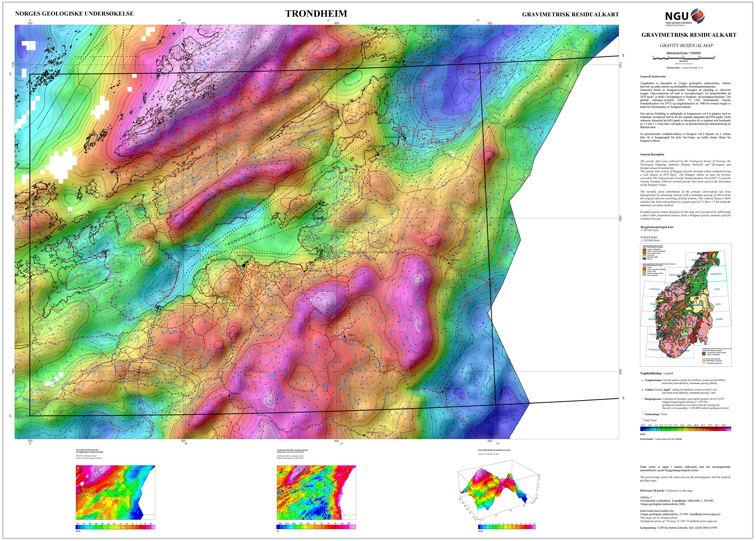Click the NORGES GEOLOGISKE UNDERSØKELSE header text
Image resolution: width=756 pixels, height=541 pixels.
pos(74,14)
